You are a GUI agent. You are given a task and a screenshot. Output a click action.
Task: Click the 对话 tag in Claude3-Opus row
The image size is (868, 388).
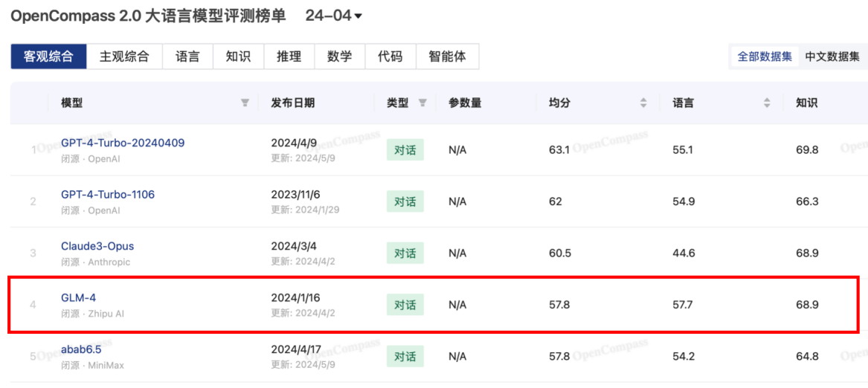(405, 253)
